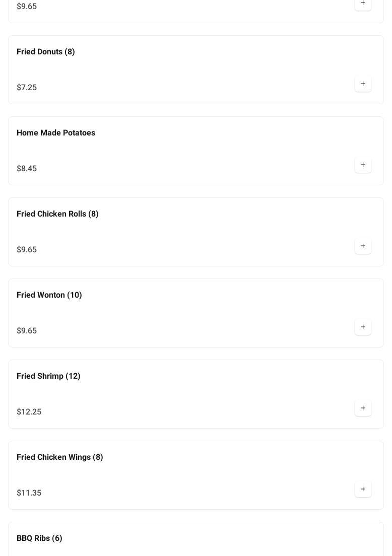View the Fried Wonton (10) item
The width and height of the screenshot is (392, 556).
click(x=49, y=295)
